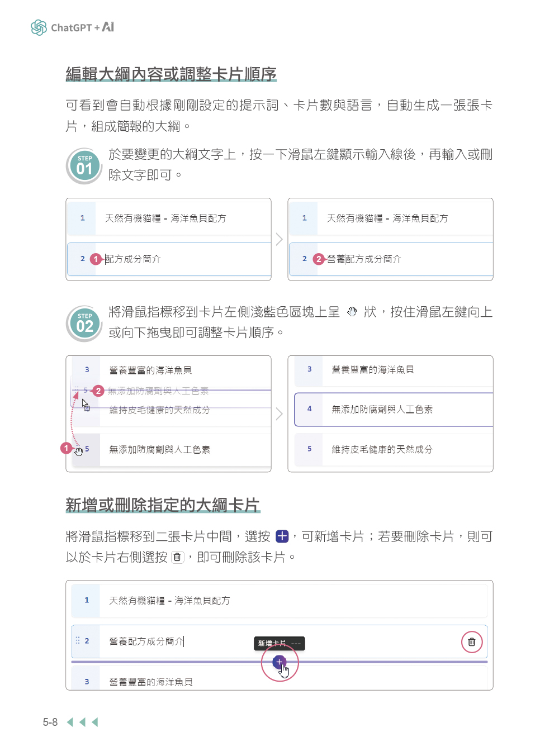Click the purple plus add-card button
This screenshot has width=559, height=756.
(279, 662)
